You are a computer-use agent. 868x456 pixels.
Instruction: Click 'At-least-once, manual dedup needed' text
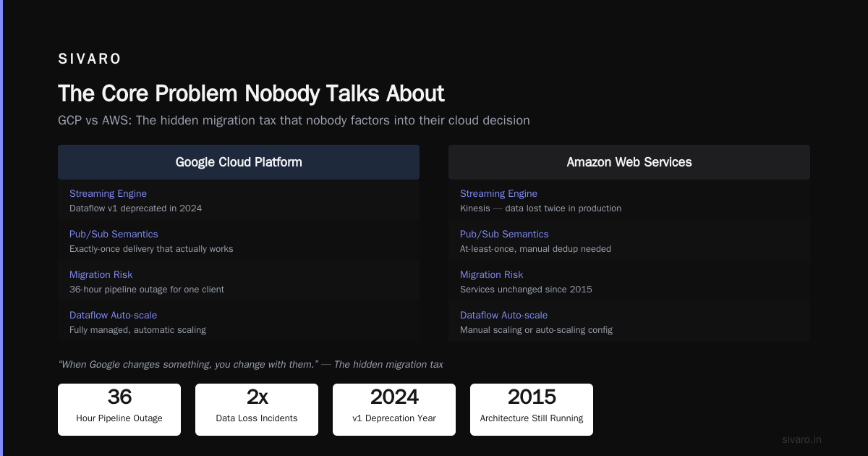click(x=535, y=249)
